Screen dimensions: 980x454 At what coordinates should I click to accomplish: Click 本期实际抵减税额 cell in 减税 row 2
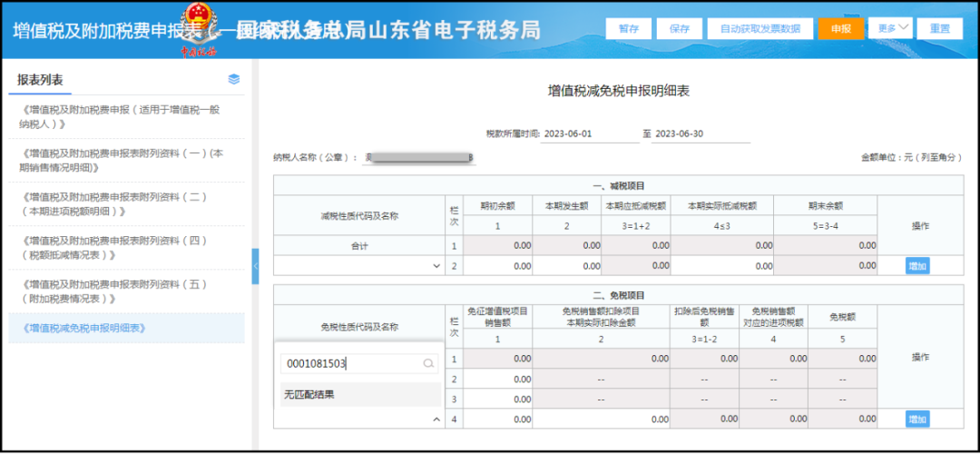[722, 266]
